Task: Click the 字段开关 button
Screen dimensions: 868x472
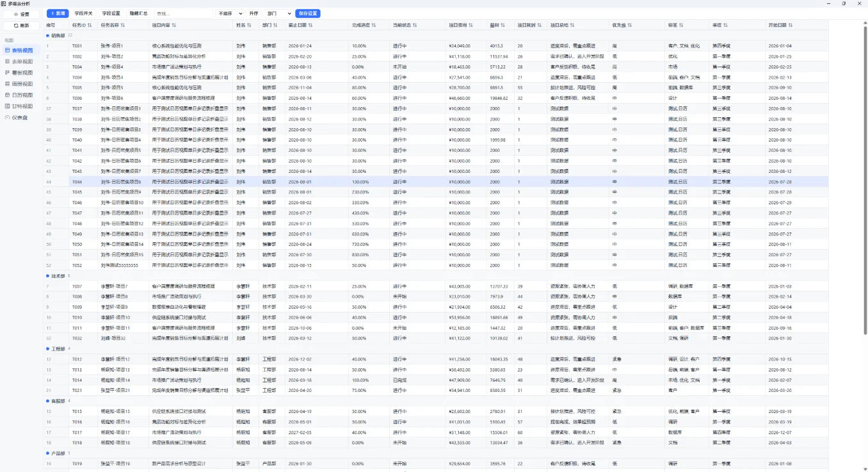Action: 83,13
